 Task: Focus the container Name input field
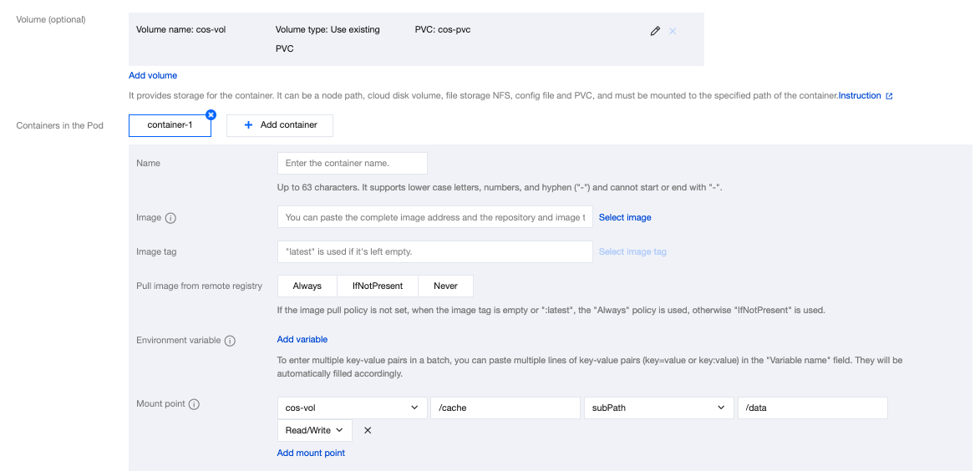(352, 163)
